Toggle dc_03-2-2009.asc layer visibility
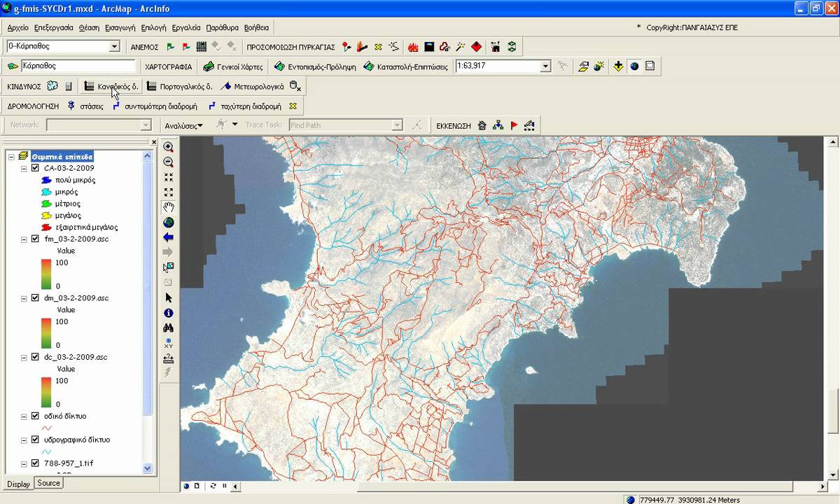 pyautogui.click(x=35, y=357)
